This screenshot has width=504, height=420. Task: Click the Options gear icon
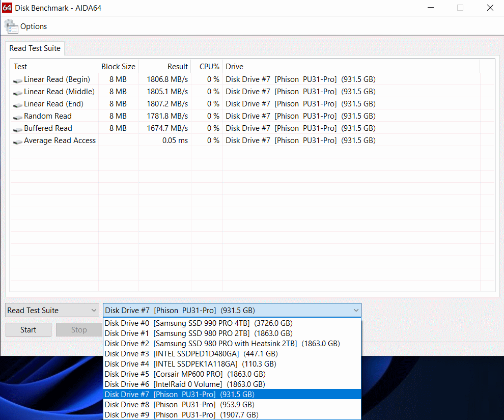(x=11, y=26)
